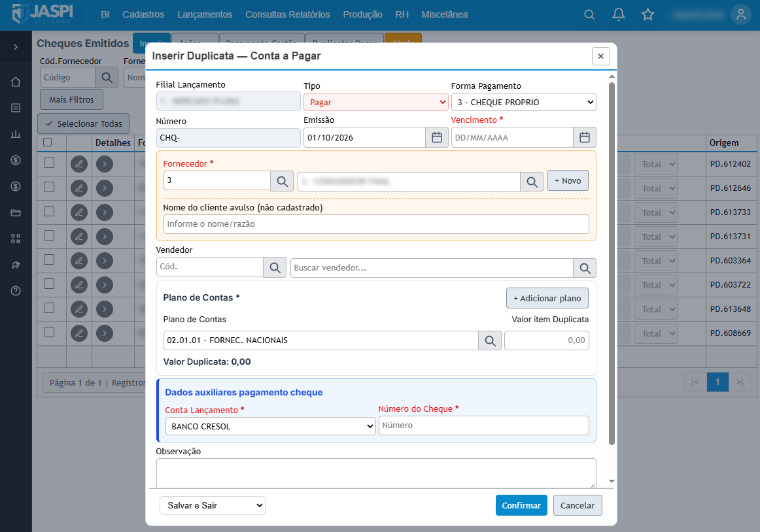Image resolution: width=760 pixels, height=532 pixels.
Task: Open the user profile avatar
Action: coord(740,14)
